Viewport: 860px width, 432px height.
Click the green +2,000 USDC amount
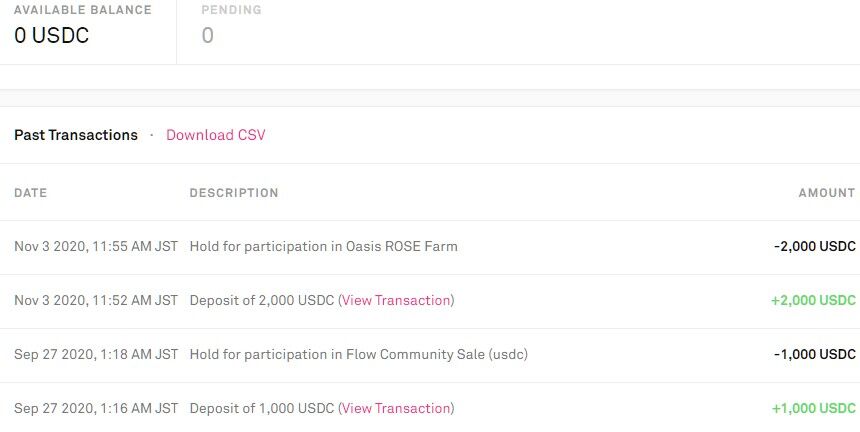pyautogui.click(x=813, y=300)
